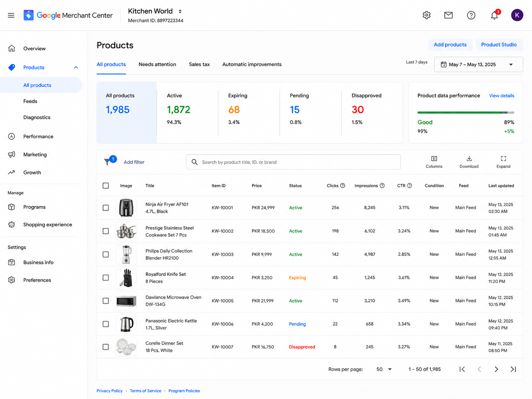Tick the Panasonic Electric Kettle checkbox
The image size is (532, 399).
click(x=106, y=324)
